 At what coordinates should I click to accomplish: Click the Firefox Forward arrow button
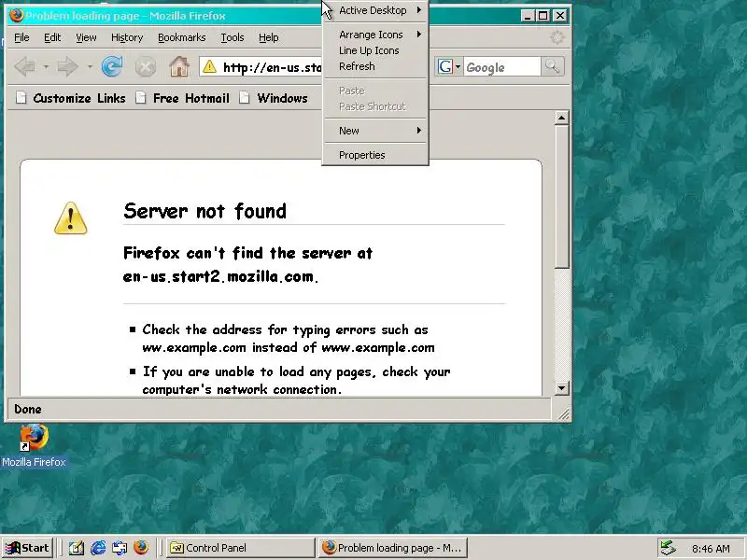(x=67, y=66)
